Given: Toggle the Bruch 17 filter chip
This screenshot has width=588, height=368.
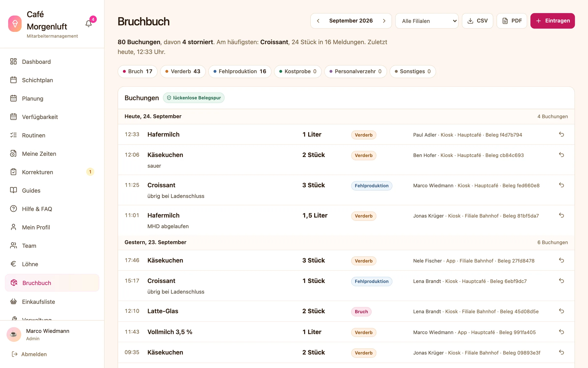Looking at the screenshot, I should click(x=137, y=71).
